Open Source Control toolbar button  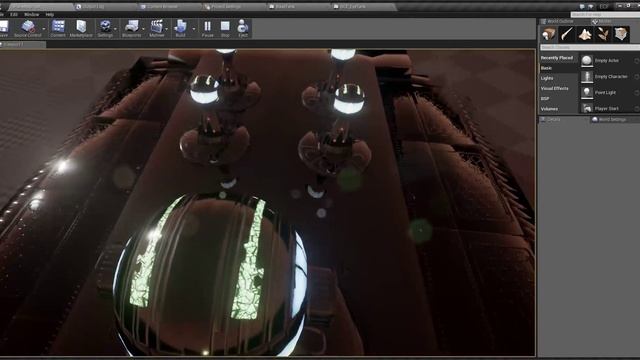27,29
